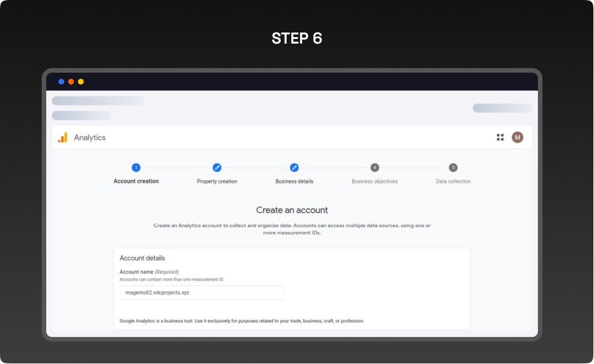
Task: Click the long gray placeholder bar top-left
Action: click(x=98, y=101)
